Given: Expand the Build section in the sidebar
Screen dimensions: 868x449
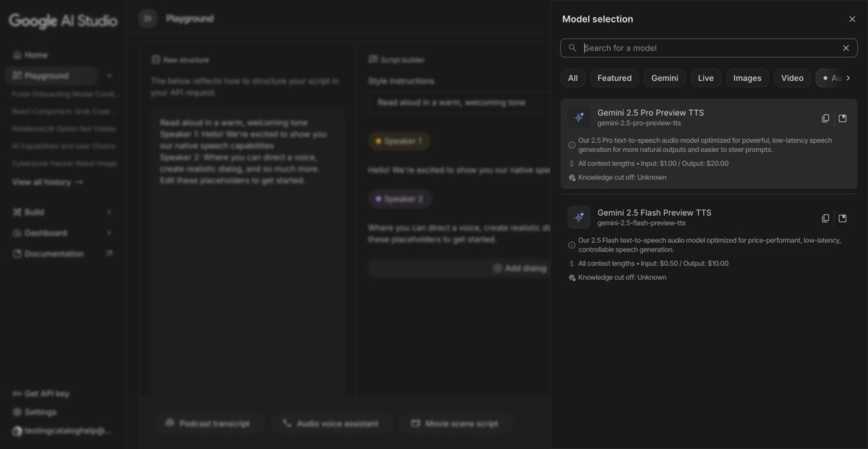Looking at the screenshot, I should click(107, 210).
